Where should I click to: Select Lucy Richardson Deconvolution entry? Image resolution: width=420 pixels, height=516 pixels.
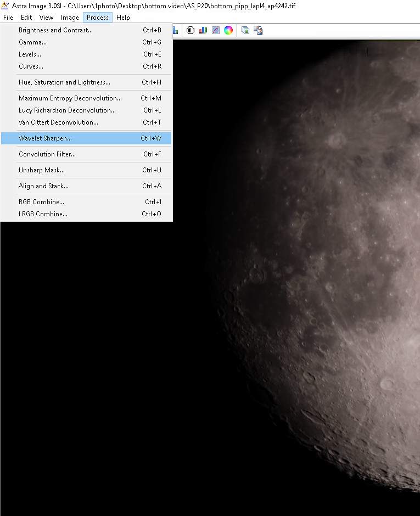tap(86, 110)
